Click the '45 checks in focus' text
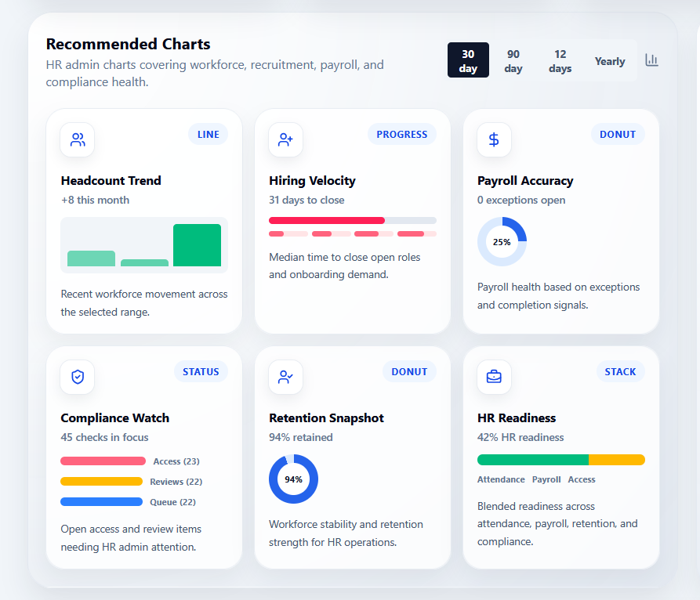This screenshot has height=600, width=700. [x=104, y=437]
